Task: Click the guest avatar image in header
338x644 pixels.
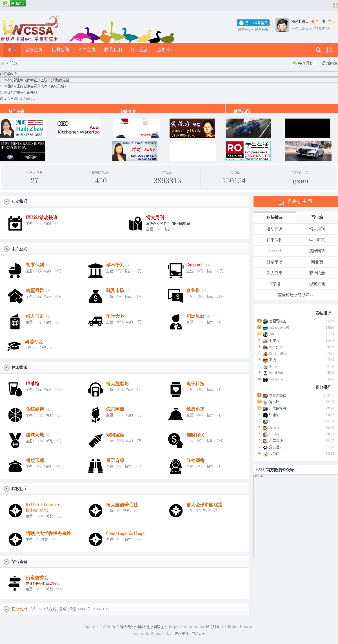Action: click(282, 25)
